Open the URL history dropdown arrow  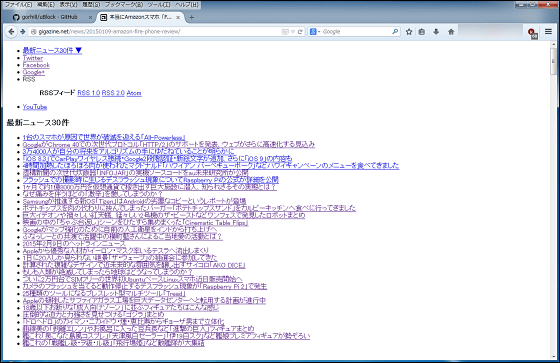coord(293,32)
